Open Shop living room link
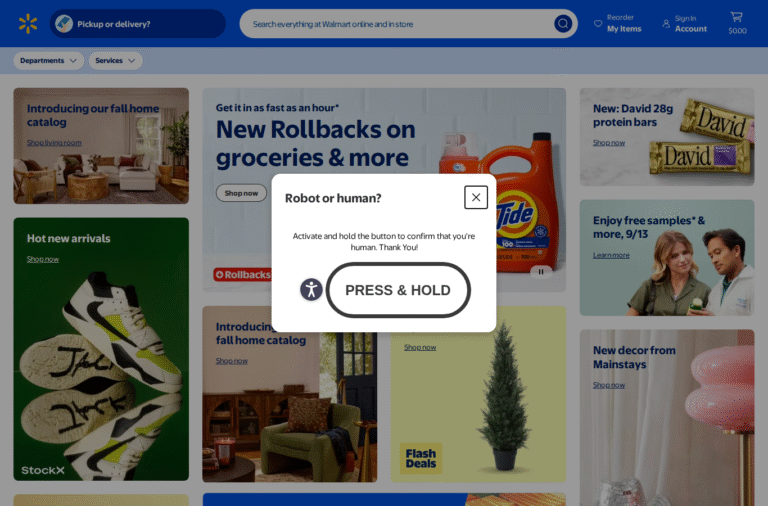 point(54,143)
